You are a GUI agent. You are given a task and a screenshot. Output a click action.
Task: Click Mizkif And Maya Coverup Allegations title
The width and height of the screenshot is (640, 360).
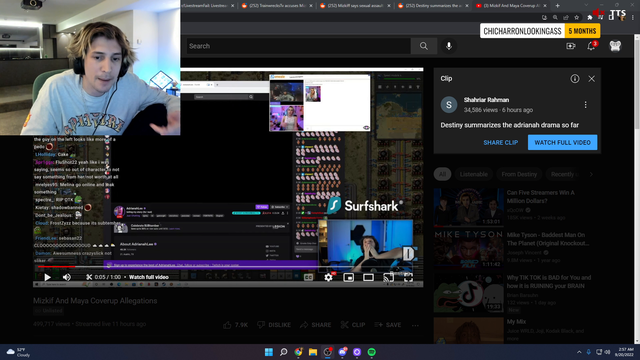click(95, 301)
